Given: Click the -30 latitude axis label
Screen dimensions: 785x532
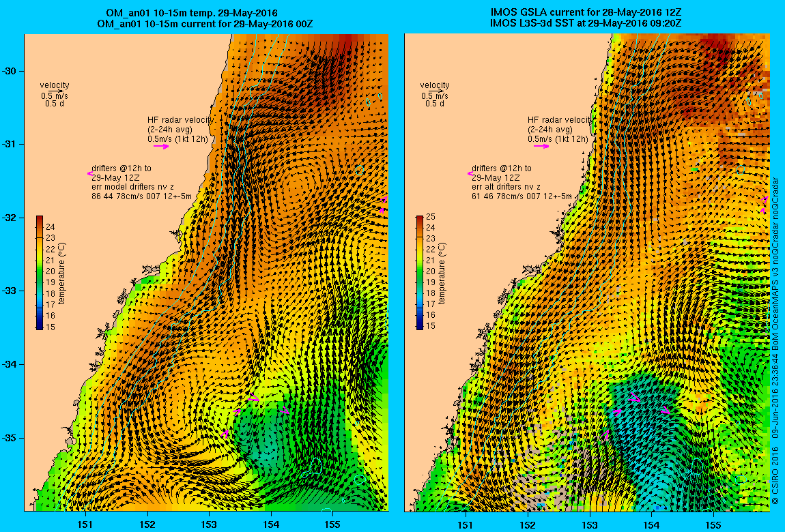Looking at the screenshot, I should [x=10, y=70].
